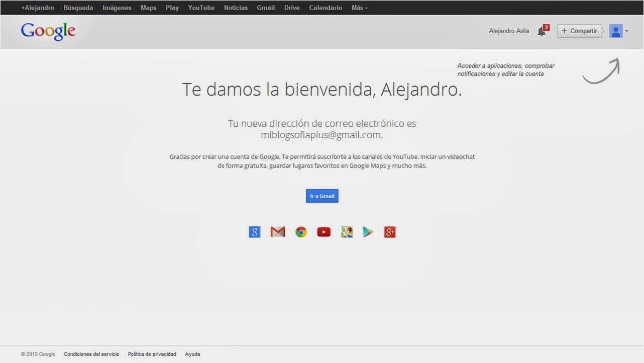Click the Ir a Gmail button
This screenshot has width=644, height=363.
(322, 196)
